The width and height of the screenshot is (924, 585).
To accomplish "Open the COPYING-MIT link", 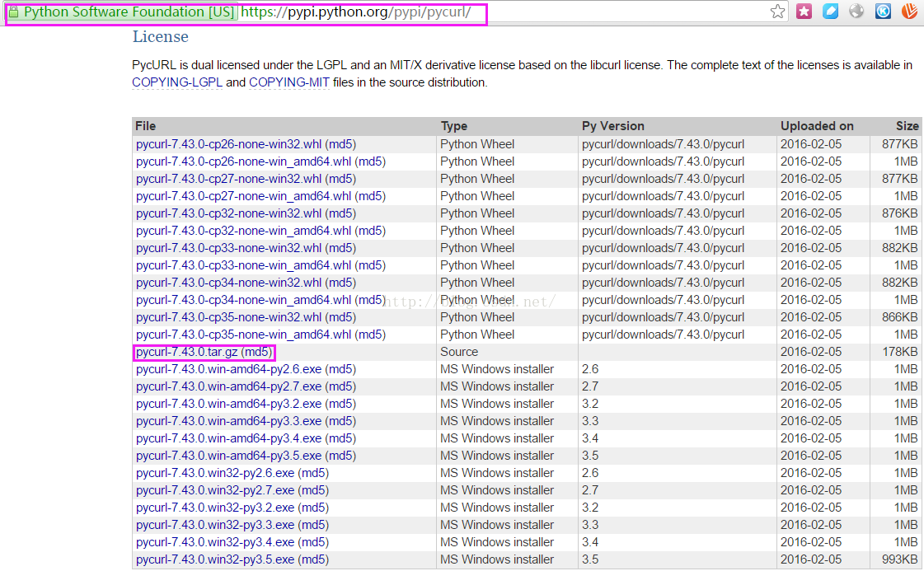I will tap(288, 82).
